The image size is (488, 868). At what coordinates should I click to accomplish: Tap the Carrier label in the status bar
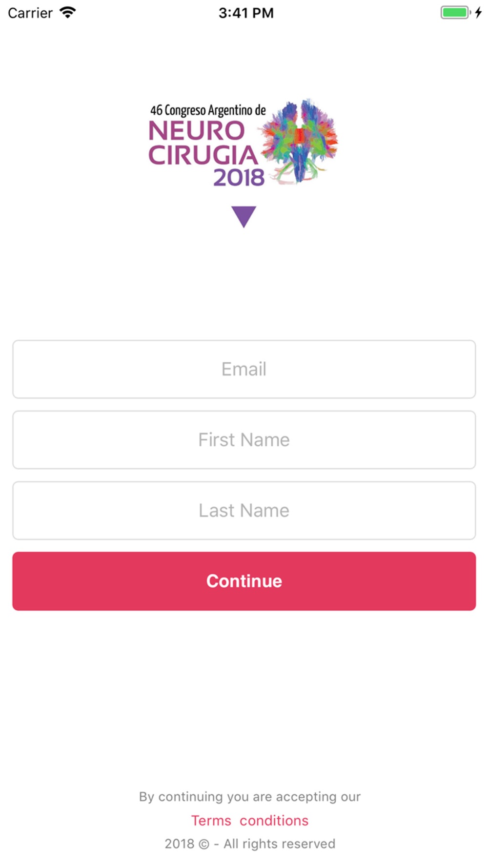click(30, 13)
